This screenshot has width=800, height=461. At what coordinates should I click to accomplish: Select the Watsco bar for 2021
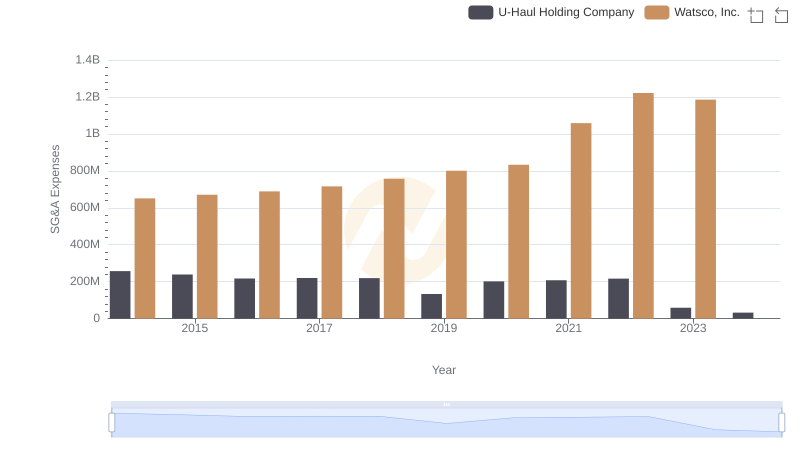point(581,221)
